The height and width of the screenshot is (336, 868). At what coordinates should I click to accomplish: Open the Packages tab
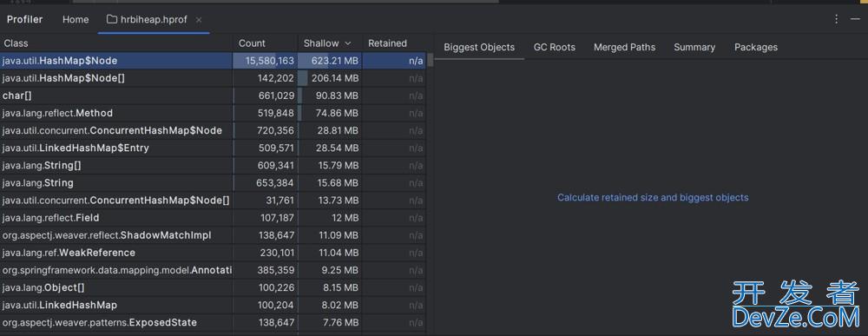(x=756, y=47)
